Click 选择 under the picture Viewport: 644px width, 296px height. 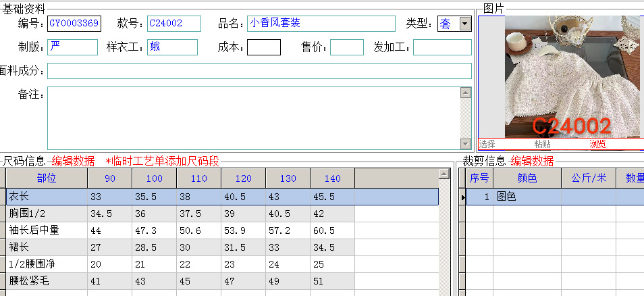pyautogui.click(x=487, y=144)
